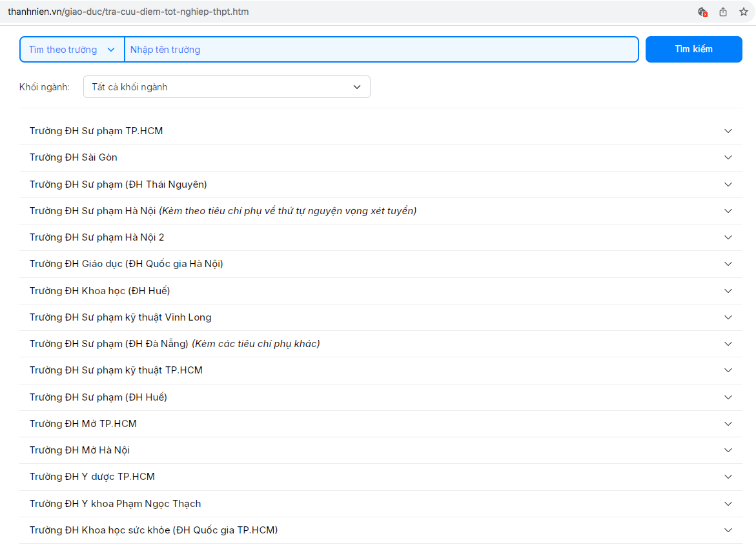Screen dimensions: 756x547
Task: Select Trường ĐH Mở TP.HCM entry
Action: 83,424
